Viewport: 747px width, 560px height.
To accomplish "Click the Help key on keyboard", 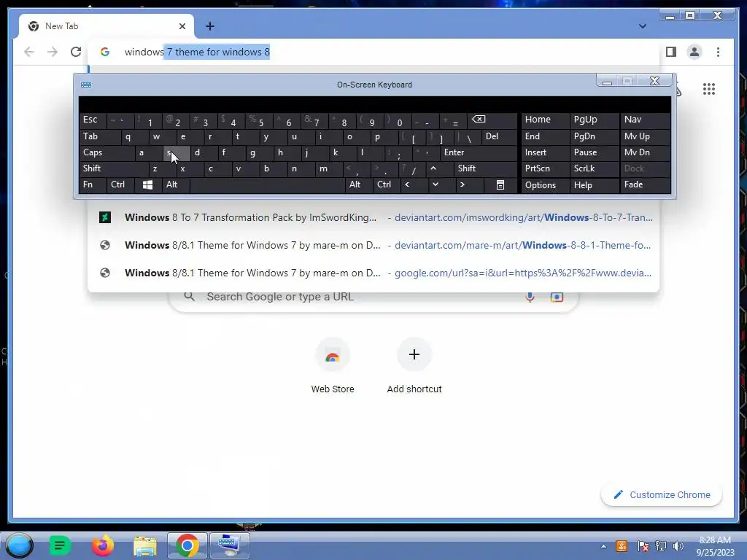I will (x=594, y=184).
